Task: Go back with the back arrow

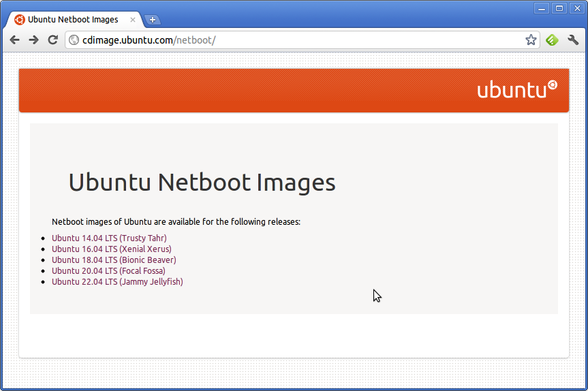Action: [14, 40]
